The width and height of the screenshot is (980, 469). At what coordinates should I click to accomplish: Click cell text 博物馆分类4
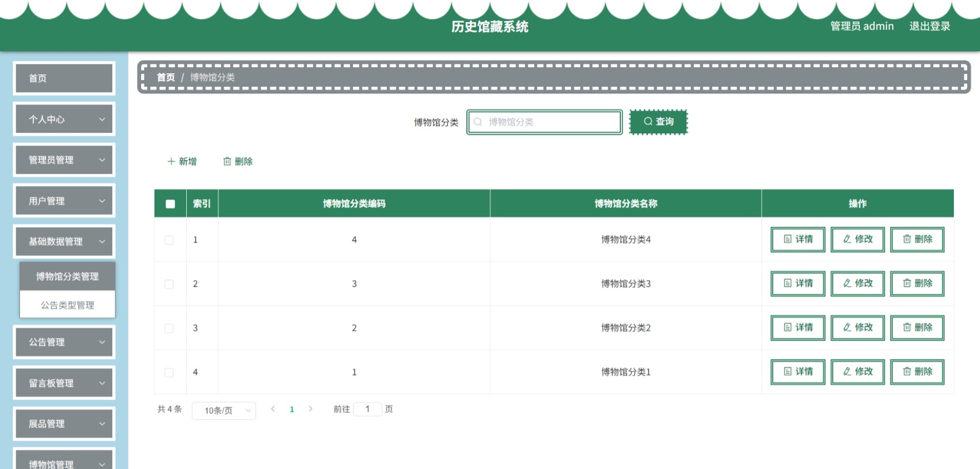626,240
